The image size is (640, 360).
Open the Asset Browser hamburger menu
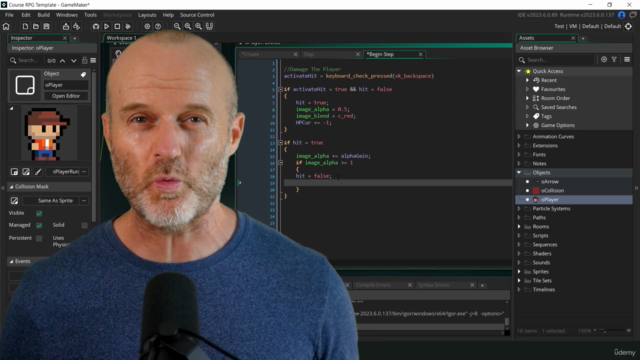pos(627,60)
